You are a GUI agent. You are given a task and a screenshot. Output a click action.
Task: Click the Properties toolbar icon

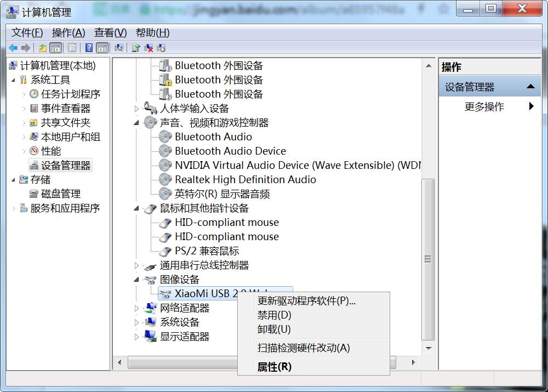point(72,48)
